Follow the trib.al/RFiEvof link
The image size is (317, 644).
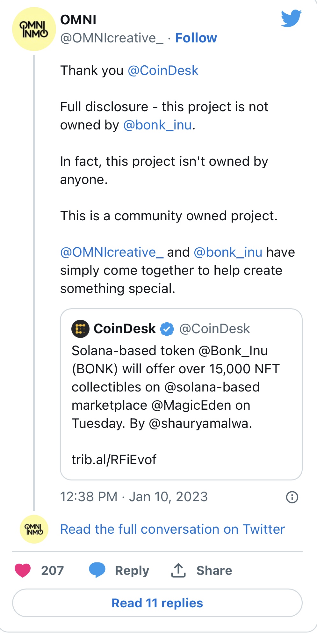(x=113, y=459)
